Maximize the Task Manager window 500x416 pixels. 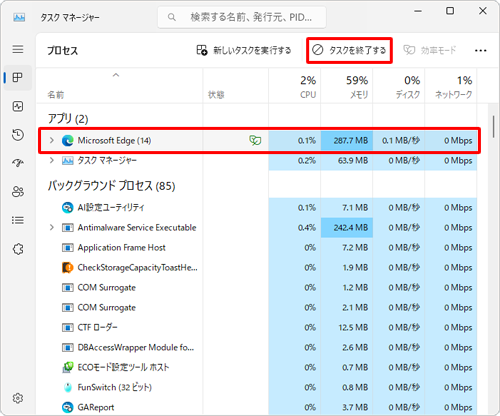click(450, 11)
